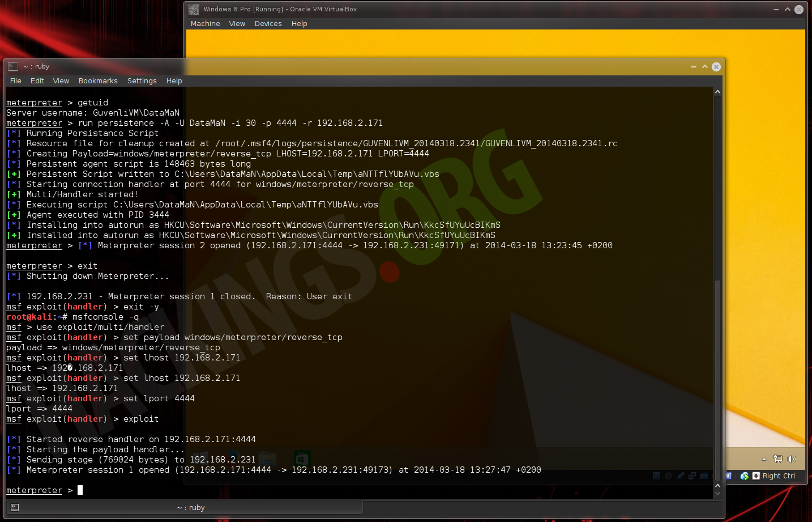
Task: Maximize the VirtualBox Windows 8 Pro window
Action: pos(788,10)
